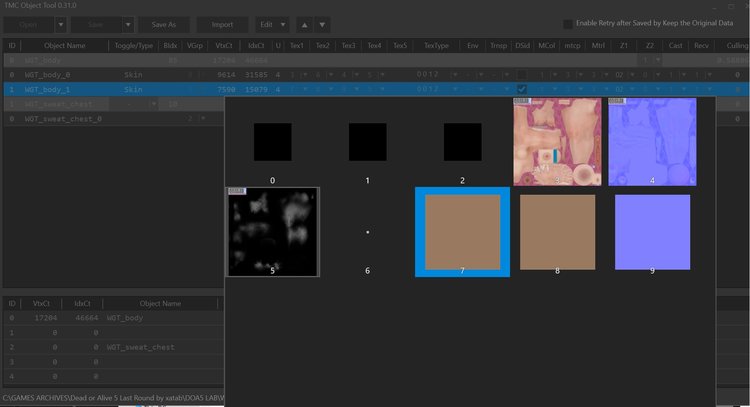Pick normal map texture thumbnail 4

tap(652, 142)
